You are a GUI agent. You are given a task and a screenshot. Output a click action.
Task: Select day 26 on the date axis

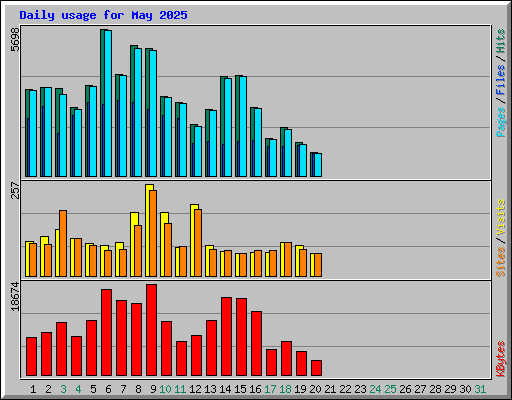click(x=405, y=389)
